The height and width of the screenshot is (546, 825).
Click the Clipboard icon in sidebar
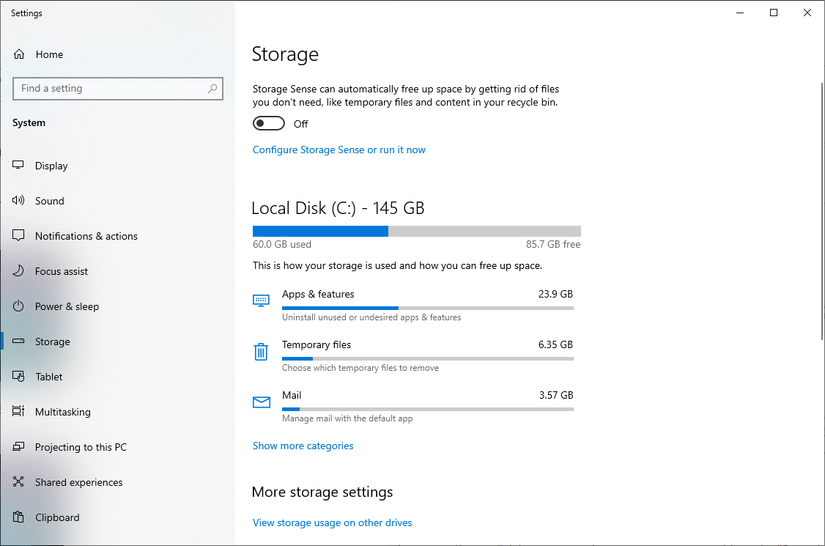click(18, 517)
